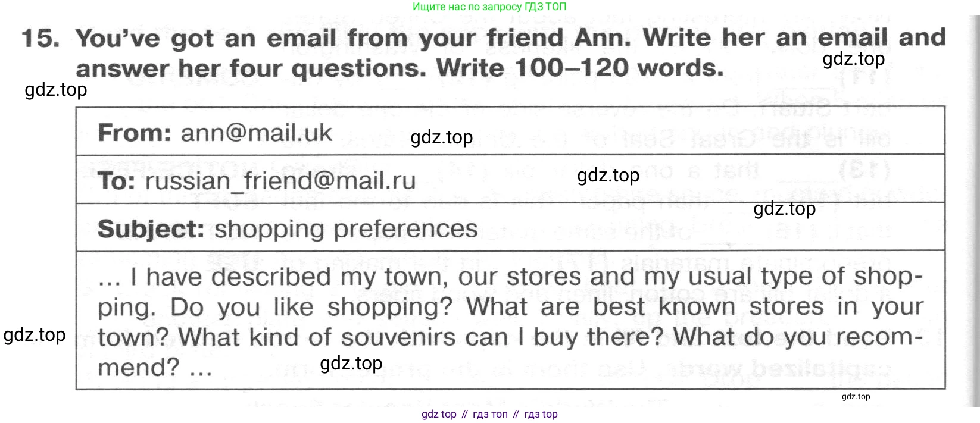The height and width of the screenshot is (423, 980).
Task: Click the "shopping preferences" subject text
Action: (x=346, y=229)
